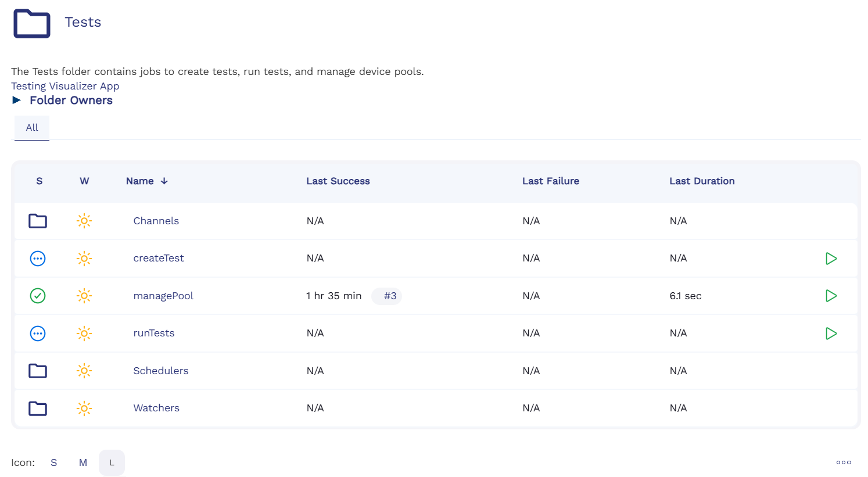Click the large Tests folder icon in header
This screenshot has height=477, width=868.
32,23
